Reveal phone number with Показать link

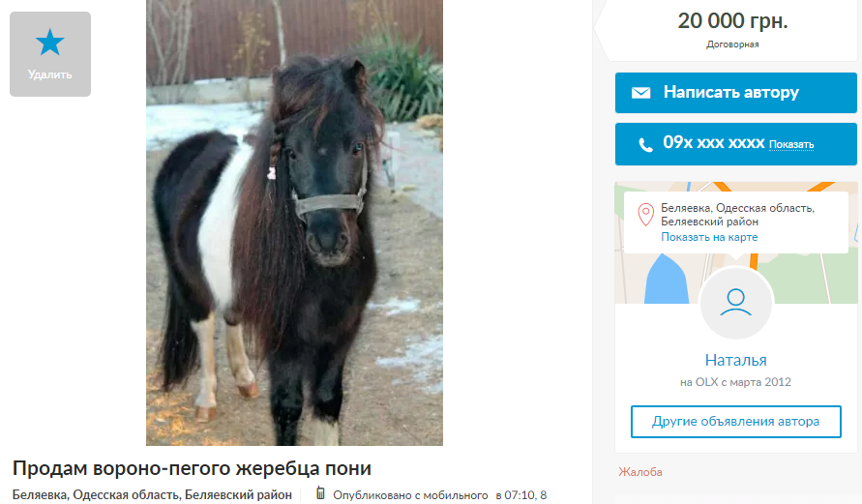pyautogui.click(x=791, y=144)
